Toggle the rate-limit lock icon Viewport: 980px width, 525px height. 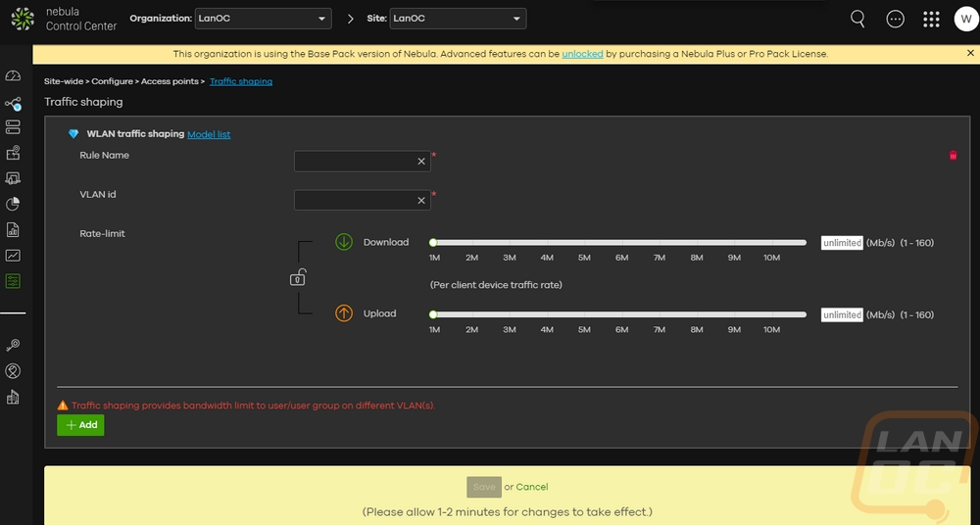pyautogui.click(x=298, y=277)
